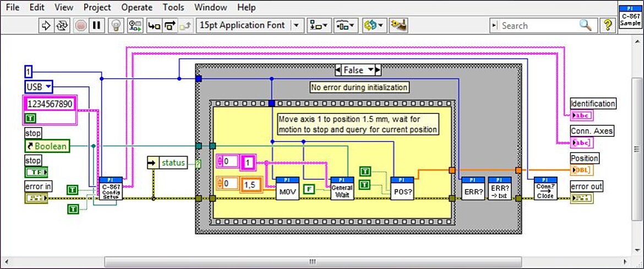This screenshot has height=269, width=644.
Task: Click the horizontal scrollbar thumb
Action: pos(313,262)
